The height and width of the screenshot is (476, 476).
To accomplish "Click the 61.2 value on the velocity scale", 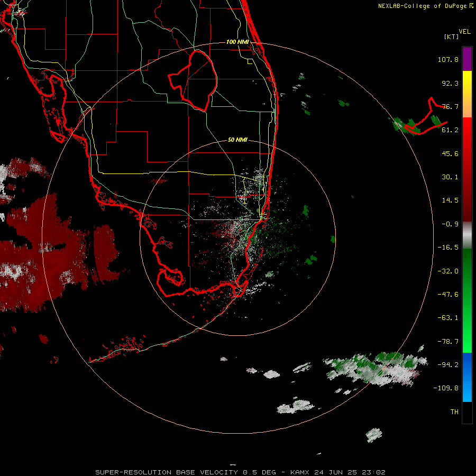I will point(450,130).
